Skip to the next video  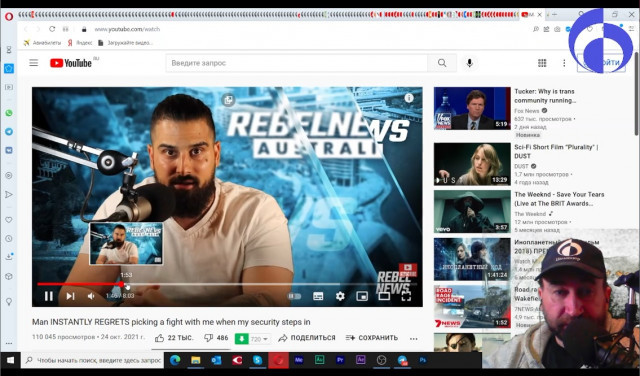(x=70, y=296)
